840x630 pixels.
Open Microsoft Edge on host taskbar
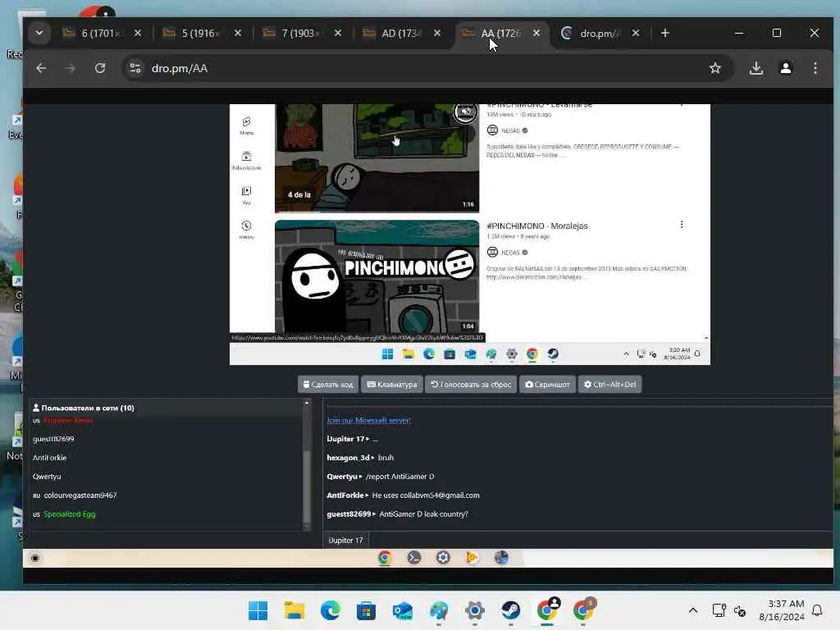(330, 610)
